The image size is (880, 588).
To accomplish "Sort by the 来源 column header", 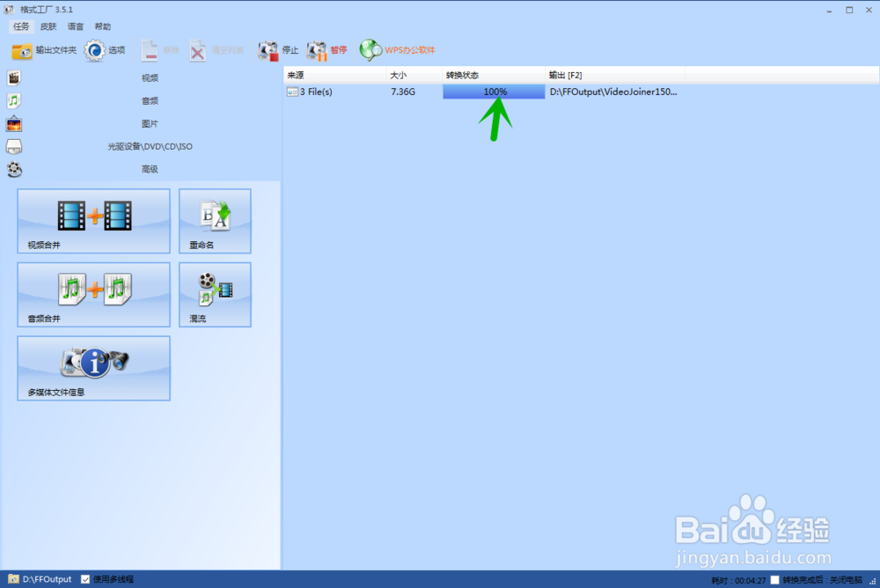I will pos(335,75).
